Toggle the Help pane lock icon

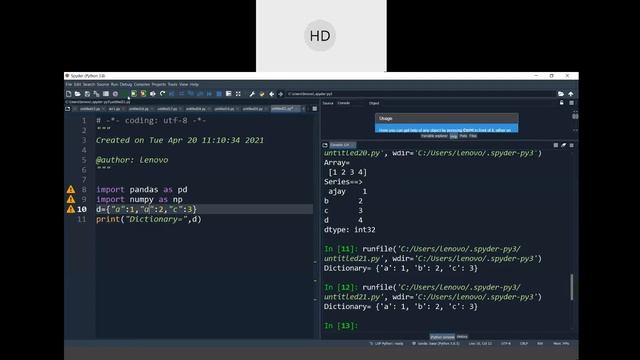pyautogui.click(x=562, y=103)
